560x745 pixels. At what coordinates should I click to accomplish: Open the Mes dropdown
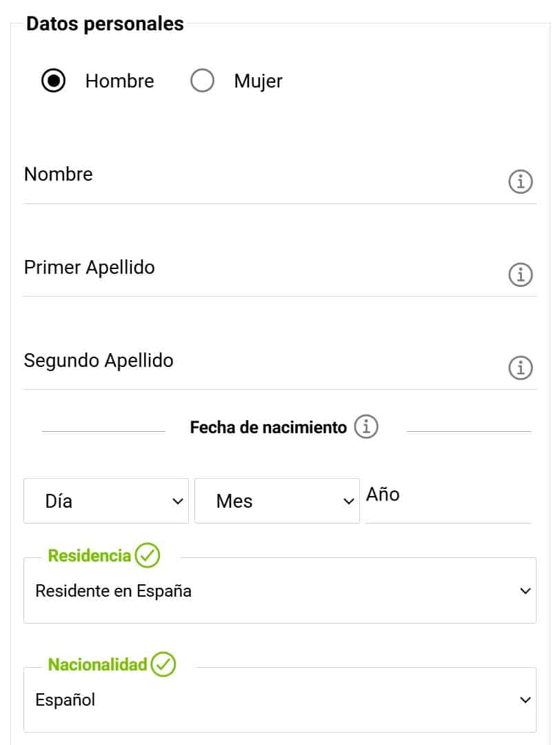pyautogui.click(x=277, y=501)
